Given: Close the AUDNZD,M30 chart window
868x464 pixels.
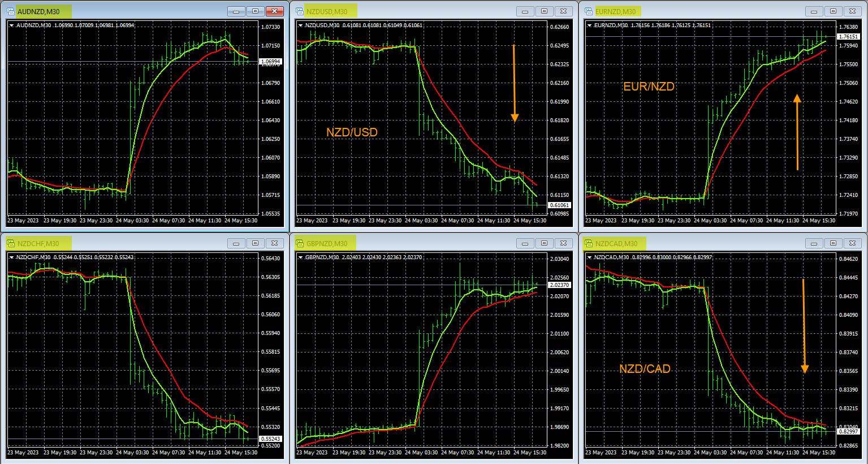Looking at the screenshot, I should 275,11.
